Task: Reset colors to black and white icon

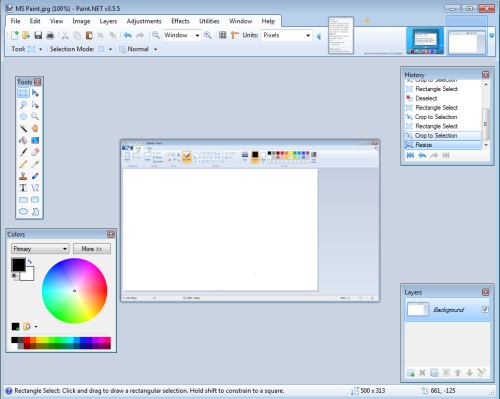Action: (14, 276)
